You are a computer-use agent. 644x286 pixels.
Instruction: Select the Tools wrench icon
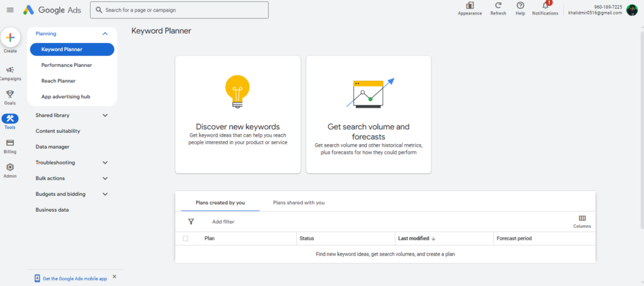coord(10,118)
